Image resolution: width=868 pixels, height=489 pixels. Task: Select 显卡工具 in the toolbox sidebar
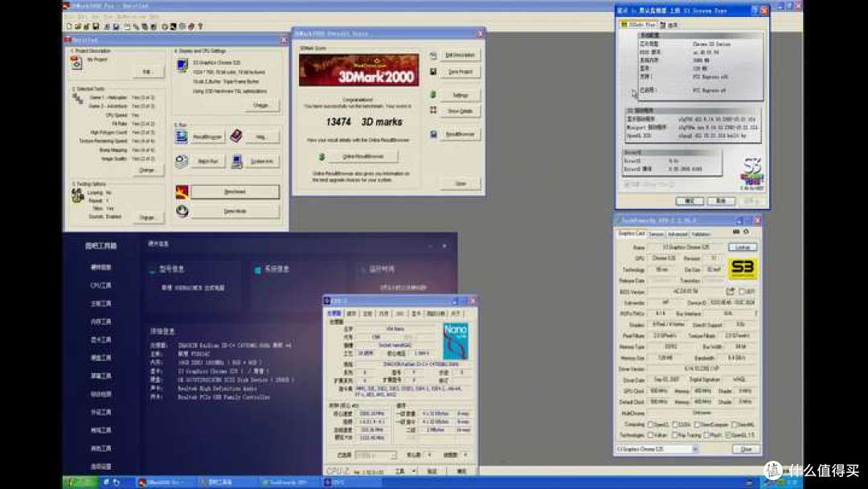[100, 339]
